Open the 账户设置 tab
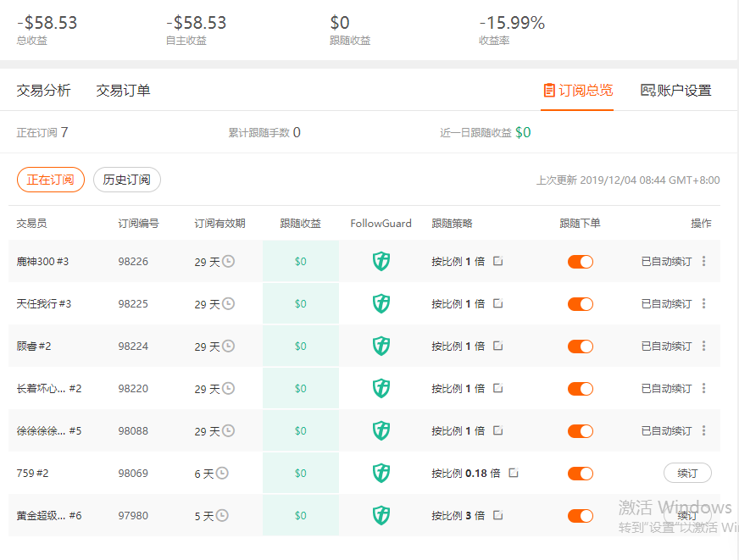 (675, 90)
